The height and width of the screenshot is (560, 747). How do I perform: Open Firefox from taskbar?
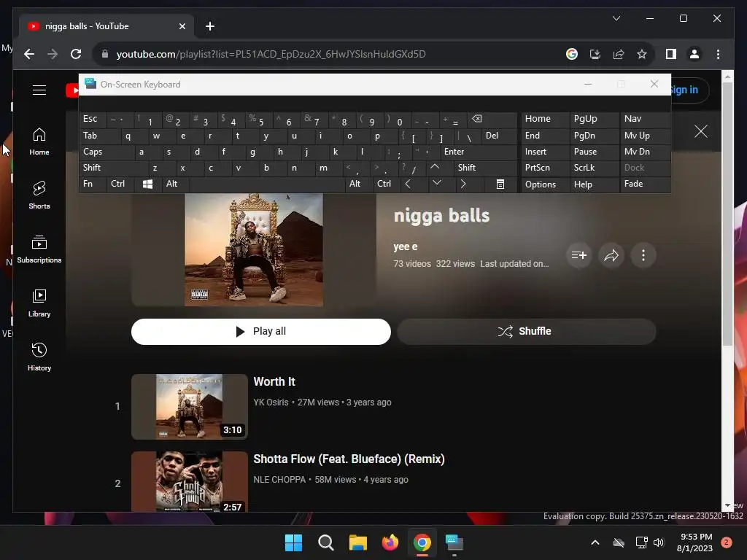pyautogui.click(x=390, y=542)
